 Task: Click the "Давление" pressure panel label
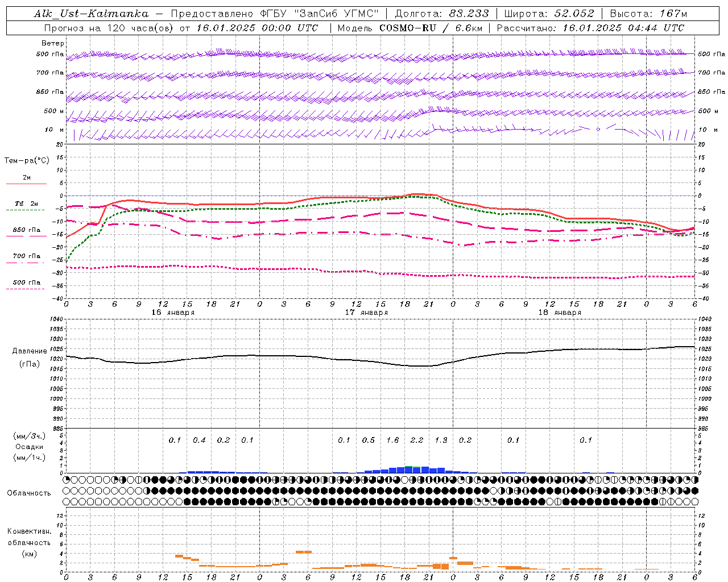30,351
